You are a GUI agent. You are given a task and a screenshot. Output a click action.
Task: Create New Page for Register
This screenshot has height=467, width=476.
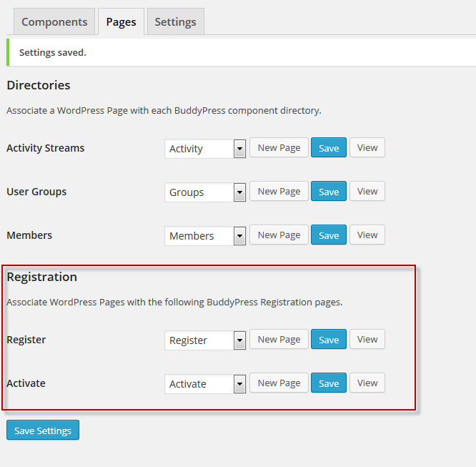279,340
